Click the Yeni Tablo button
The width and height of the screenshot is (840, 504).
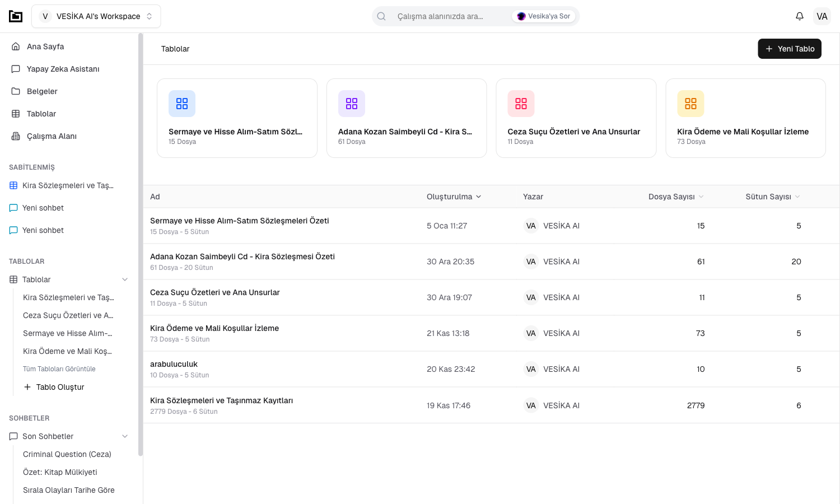click(x=789, y=49)
